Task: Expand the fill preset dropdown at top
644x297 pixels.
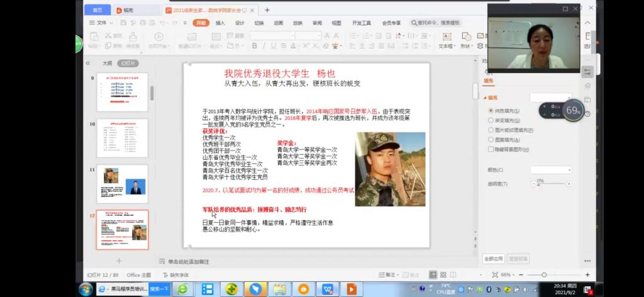Action: [551, 98]
